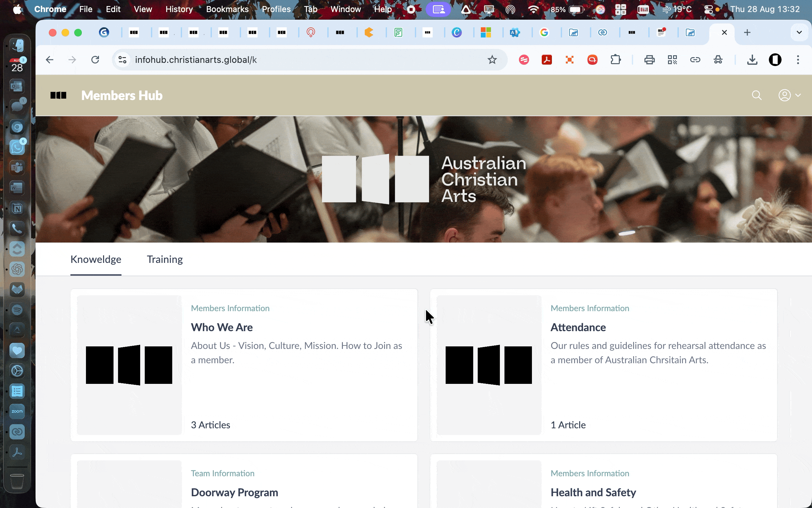This screenshot has width=812, height=508.
Task: Click the Chrome profile avatar
Action: 775,60
